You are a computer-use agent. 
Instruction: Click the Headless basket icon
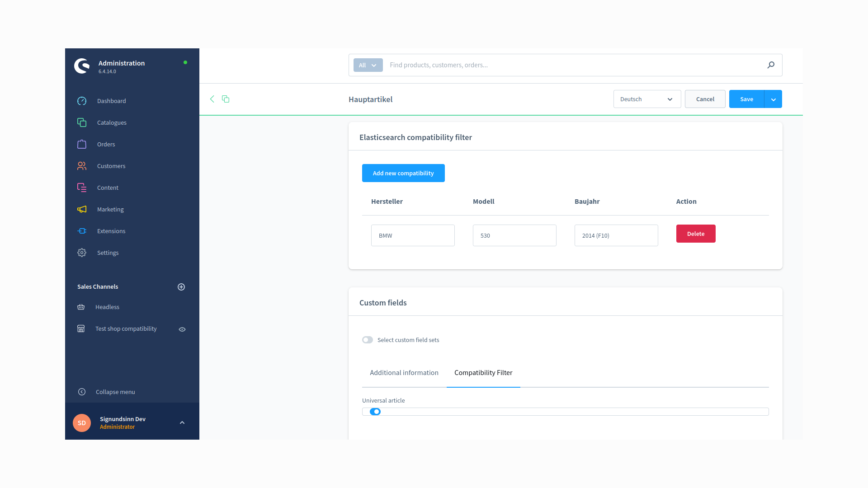coord(81,307)
